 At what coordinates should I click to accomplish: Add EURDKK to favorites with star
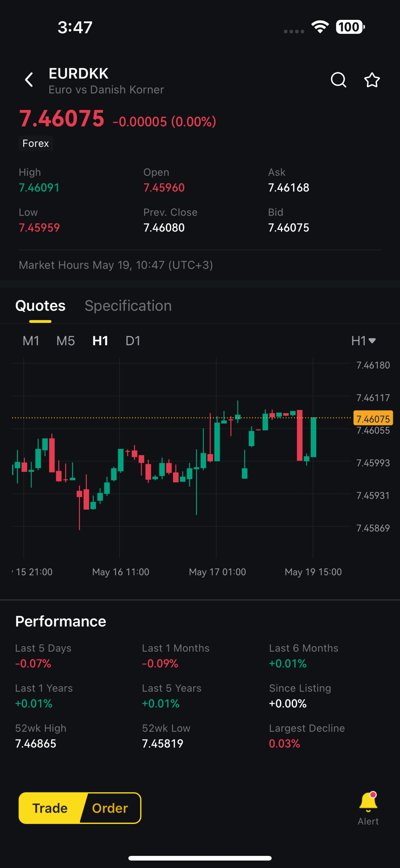[x=372, y=80]
